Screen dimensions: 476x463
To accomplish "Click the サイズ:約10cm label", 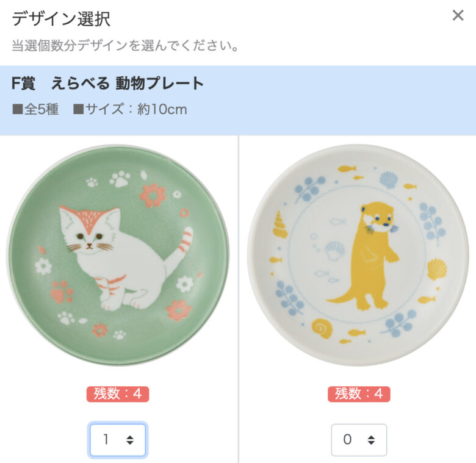I will tap(136, 109).
